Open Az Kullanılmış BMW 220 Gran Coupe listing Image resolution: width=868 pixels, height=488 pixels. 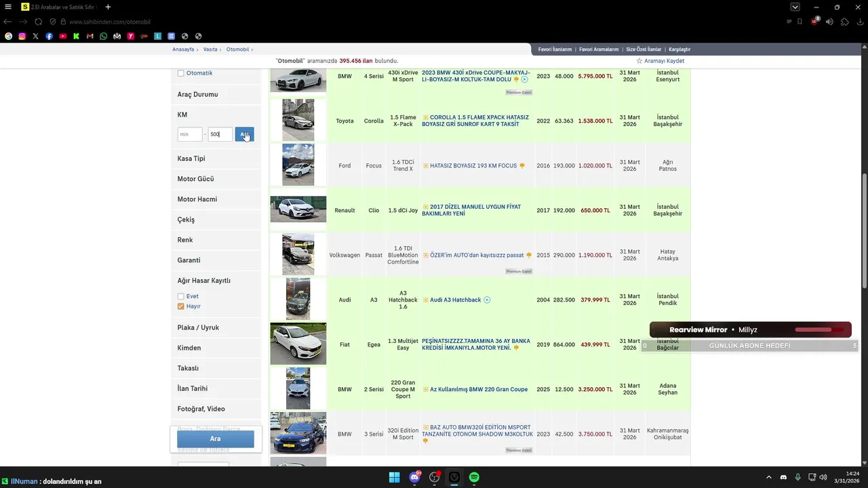479,390
